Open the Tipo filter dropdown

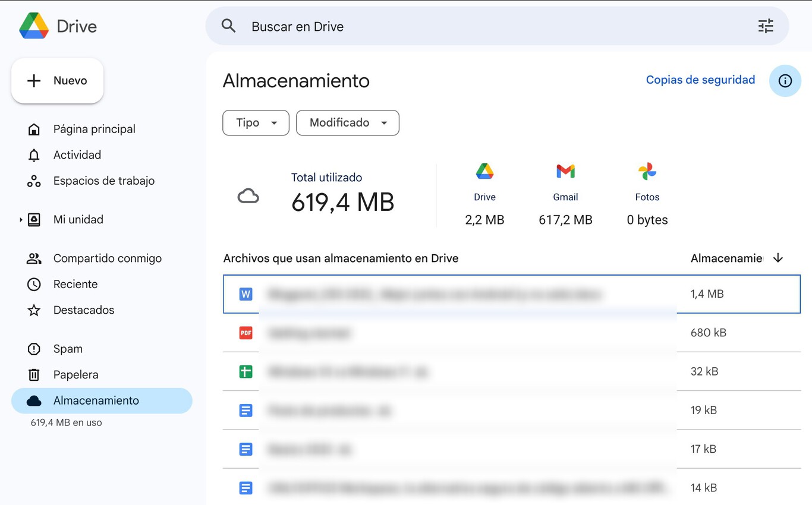point(256,123)
